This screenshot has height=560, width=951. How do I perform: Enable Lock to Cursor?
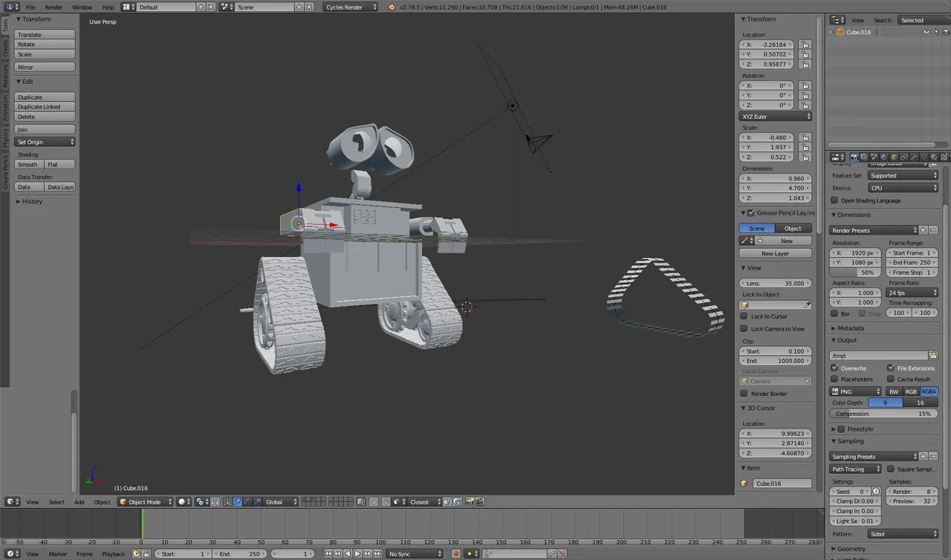[744, 316]
